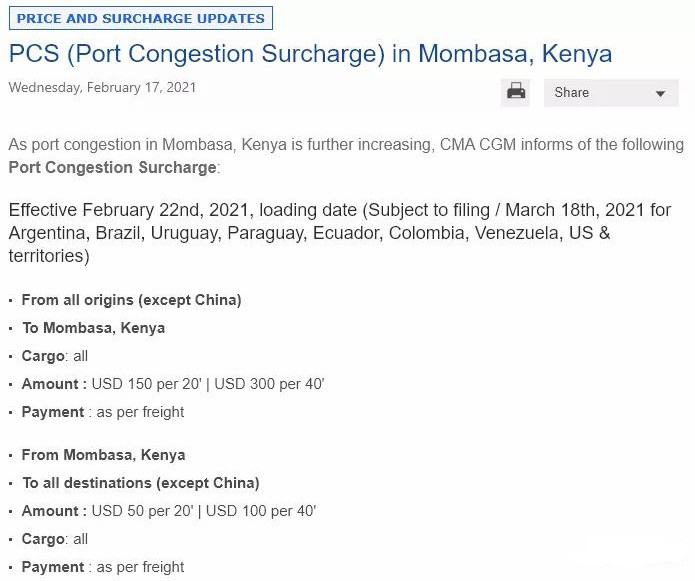Screen dimensions: 695x581
Task: Open the Share dropdown
Action: pos(611,93)
